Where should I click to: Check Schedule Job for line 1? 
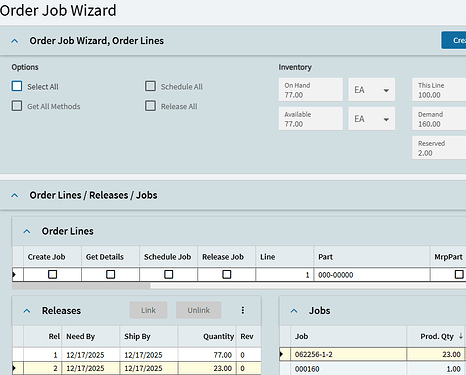point(169,274)
